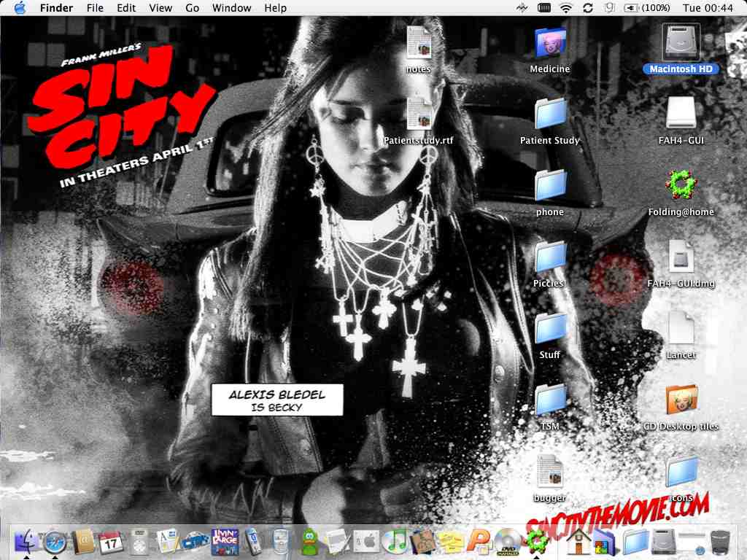Open the Apple menu
747x560 pixels.
pyautogui.click(x=20, y=7)
